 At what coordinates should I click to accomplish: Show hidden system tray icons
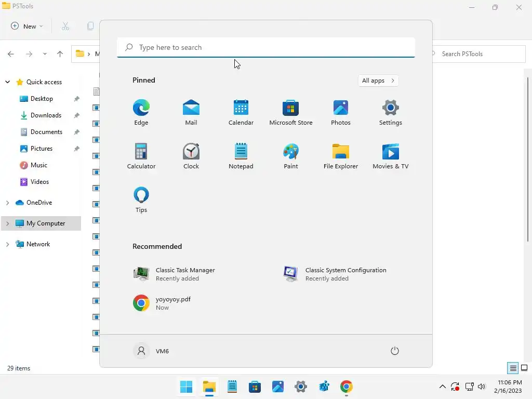(x=443, y=387)
